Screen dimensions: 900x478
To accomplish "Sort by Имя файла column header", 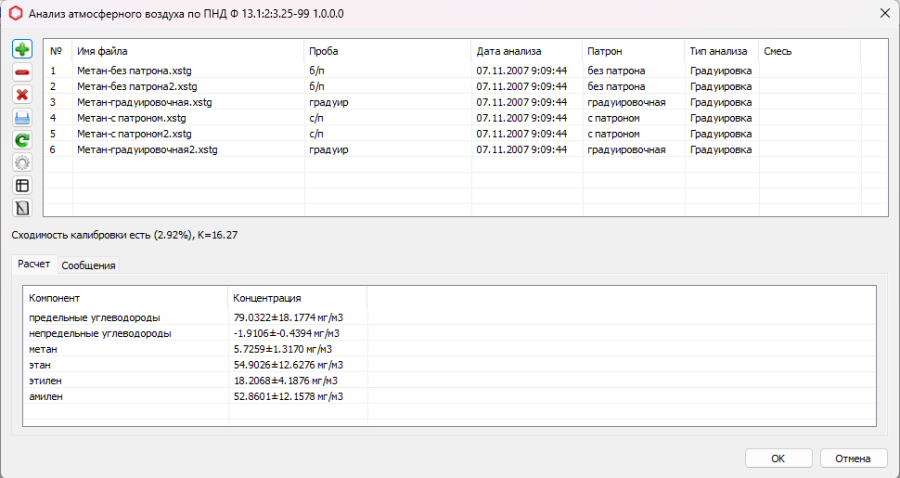I will tap(188, 51).
